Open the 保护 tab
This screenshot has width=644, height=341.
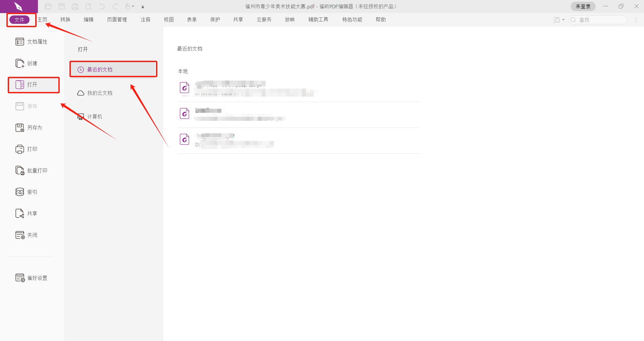pyautogui.click(x=215, y=20)
